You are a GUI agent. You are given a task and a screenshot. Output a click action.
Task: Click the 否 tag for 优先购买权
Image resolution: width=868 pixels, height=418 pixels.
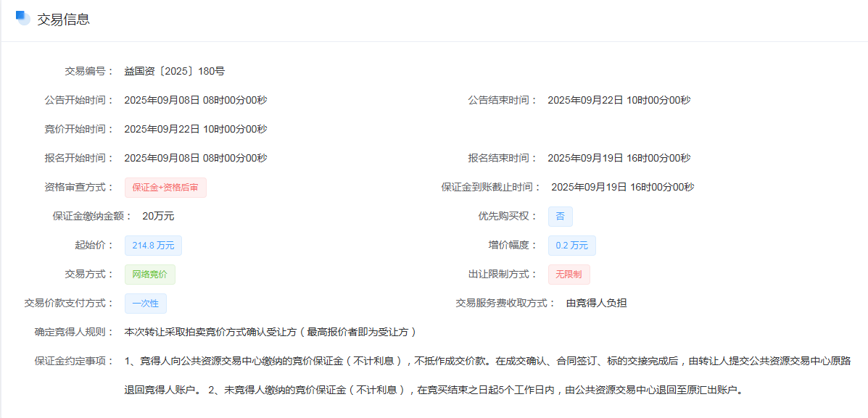pos(560,217)
